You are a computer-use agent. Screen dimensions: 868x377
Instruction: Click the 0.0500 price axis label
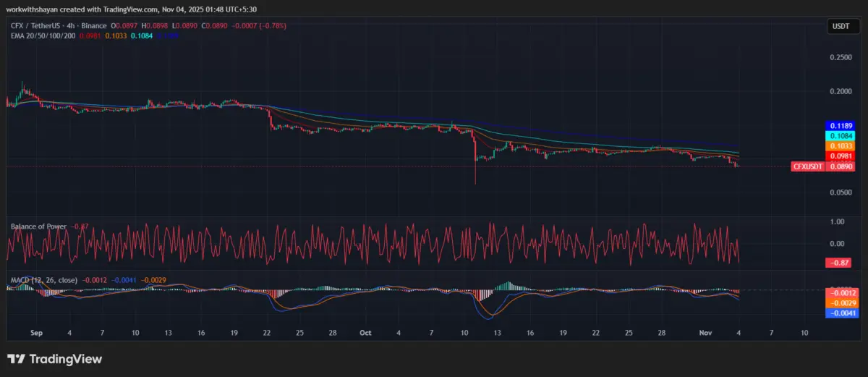tap(841, 192)
